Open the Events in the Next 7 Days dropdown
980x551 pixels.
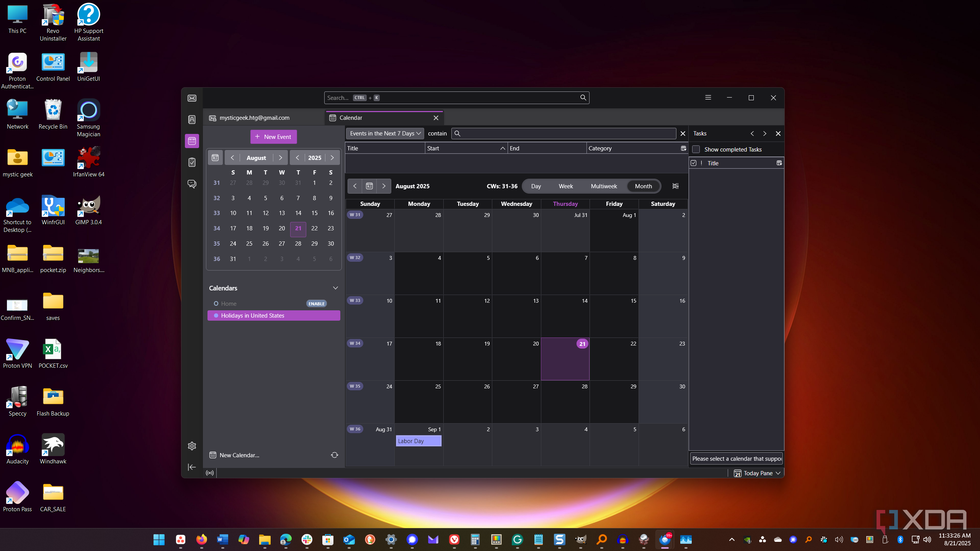pos(385,134)
